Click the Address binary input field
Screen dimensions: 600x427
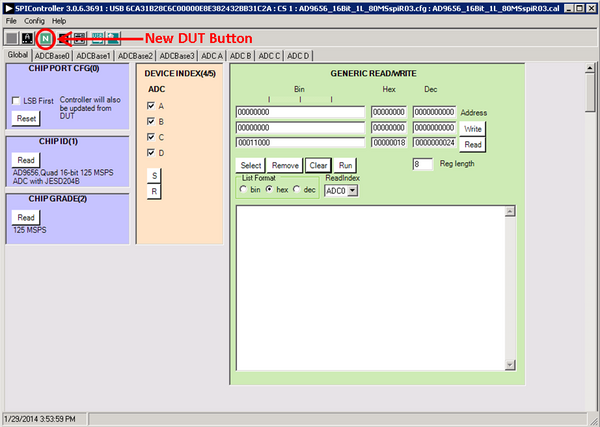point(300,112)
